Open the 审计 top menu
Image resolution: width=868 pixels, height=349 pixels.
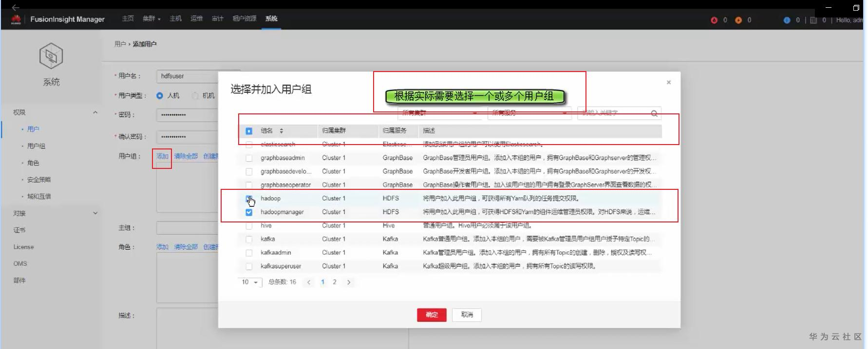pyautogui.click(x=217, y=18)
